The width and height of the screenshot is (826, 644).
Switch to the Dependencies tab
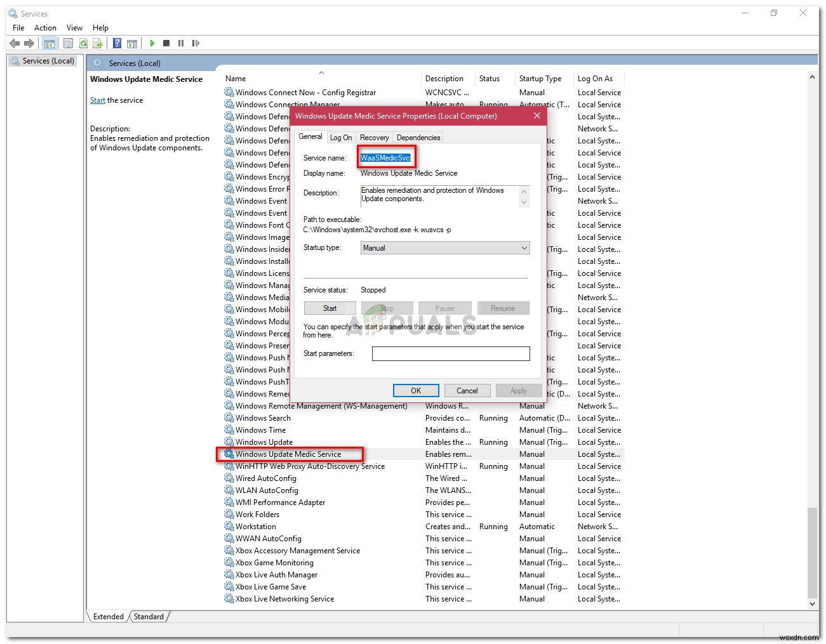(418, 138)
